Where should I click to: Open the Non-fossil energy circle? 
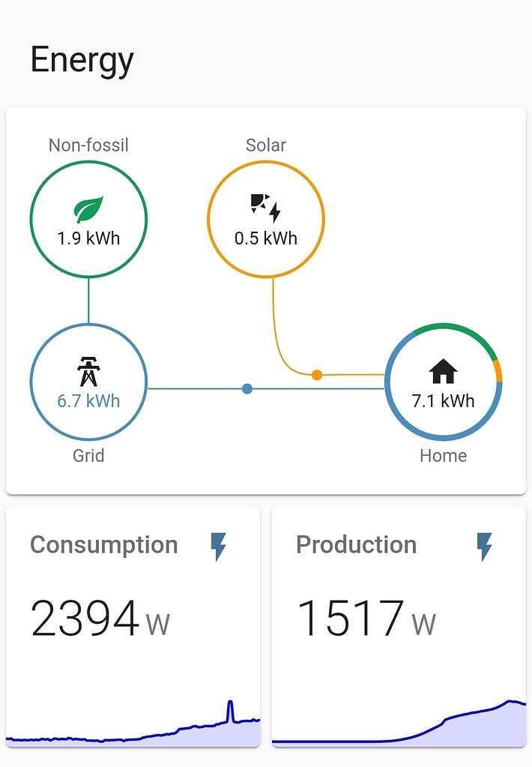[x=88, y=219]
